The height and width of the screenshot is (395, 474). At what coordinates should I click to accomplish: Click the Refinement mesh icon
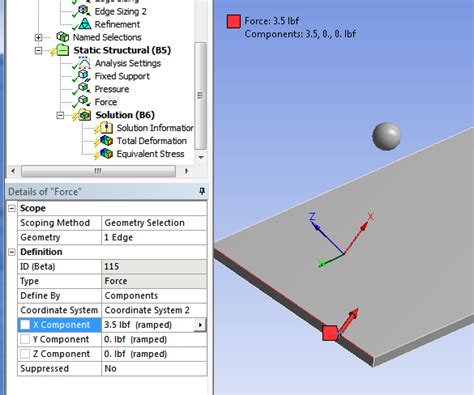tap(85, 24)
